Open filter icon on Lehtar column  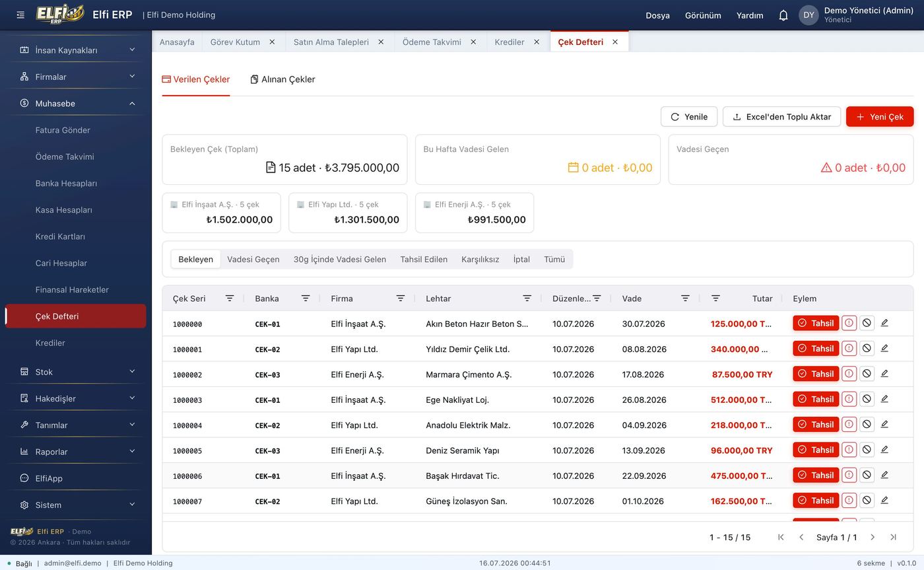[x=527, y=299]
